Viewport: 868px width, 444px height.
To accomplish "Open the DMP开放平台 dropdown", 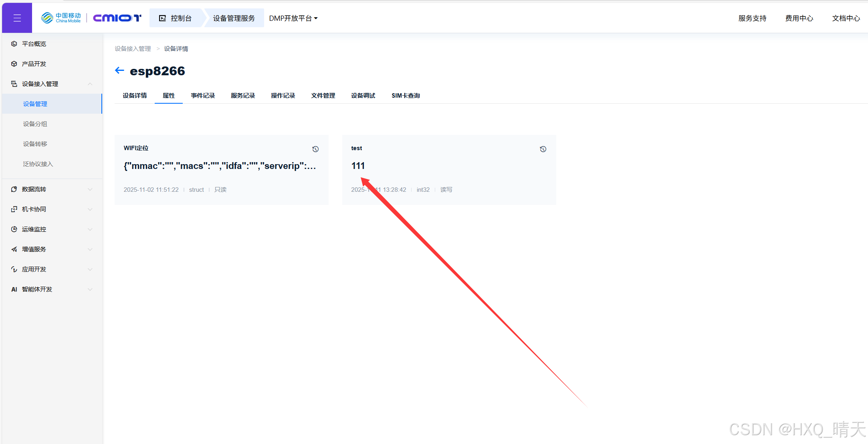I will coord(293,18).
